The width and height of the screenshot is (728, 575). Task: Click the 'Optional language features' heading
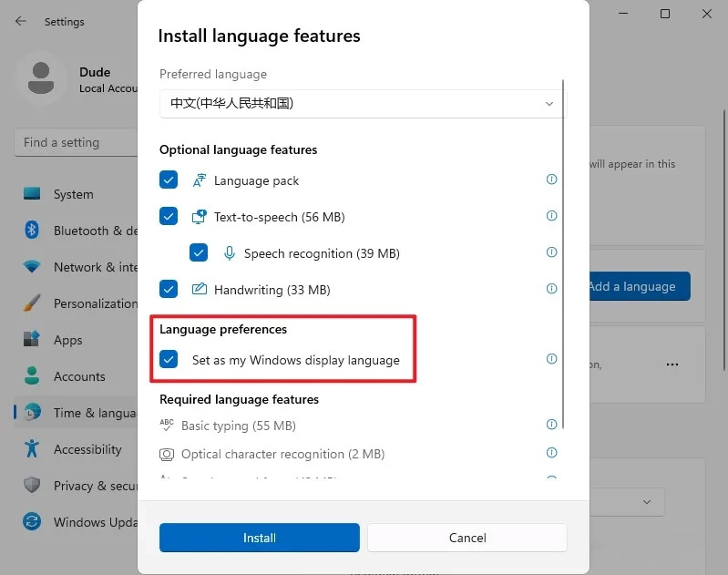[238, 149]
